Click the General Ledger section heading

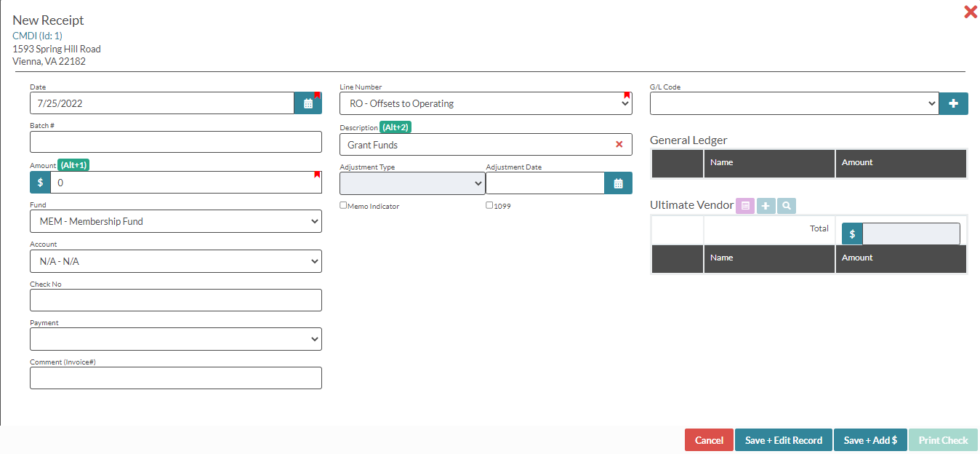688,140
